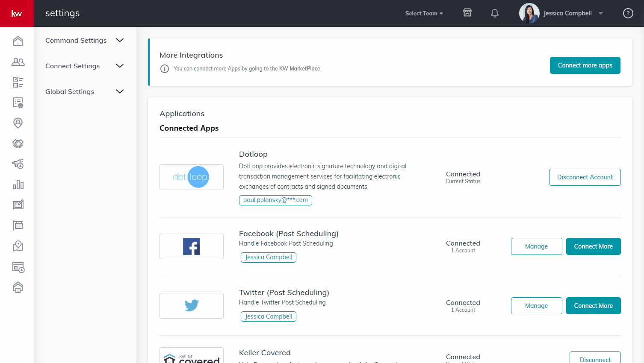Click the help question mark icon

click(x=628, y=13)
